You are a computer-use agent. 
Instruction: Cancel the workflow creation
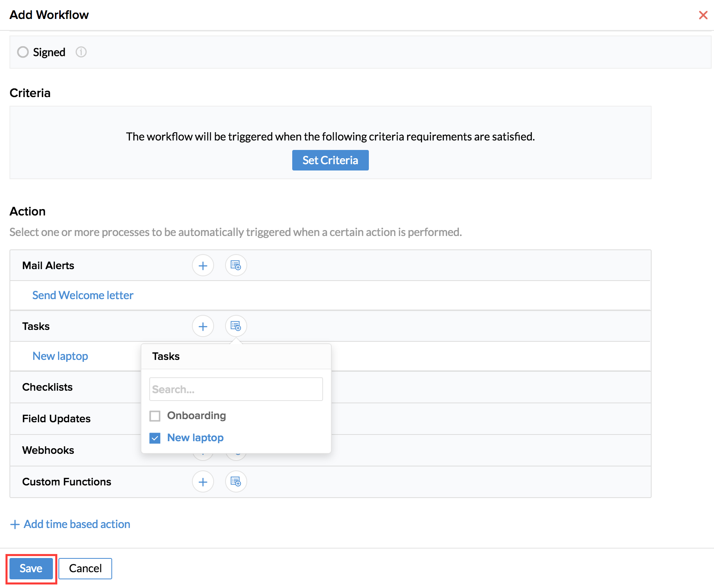pos(85,568)
